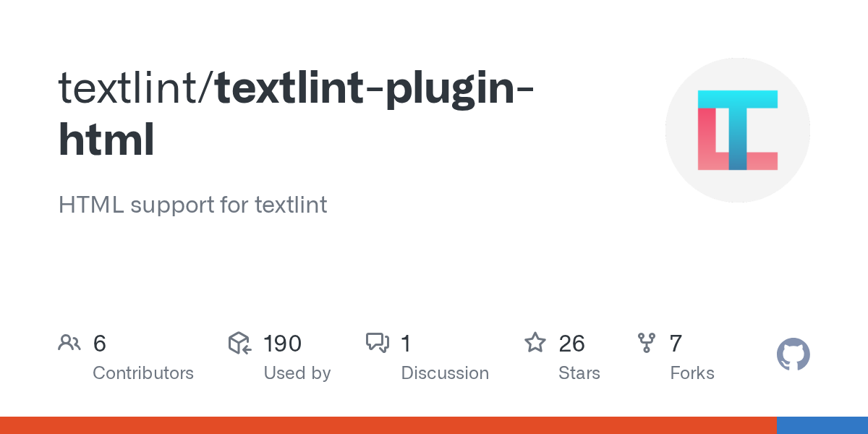
Task: Click the Discussion speech bubbles icon
Action: (378, 343)
